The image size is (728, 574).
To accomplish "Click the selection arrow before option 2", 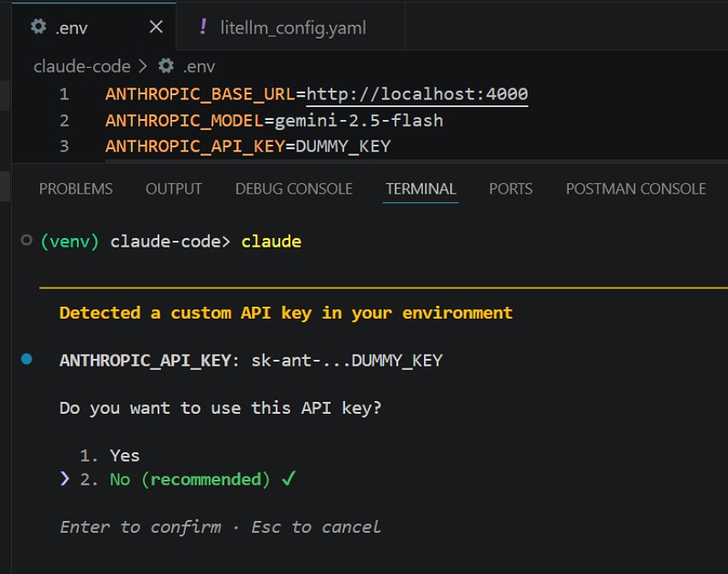I will (64, 479).
